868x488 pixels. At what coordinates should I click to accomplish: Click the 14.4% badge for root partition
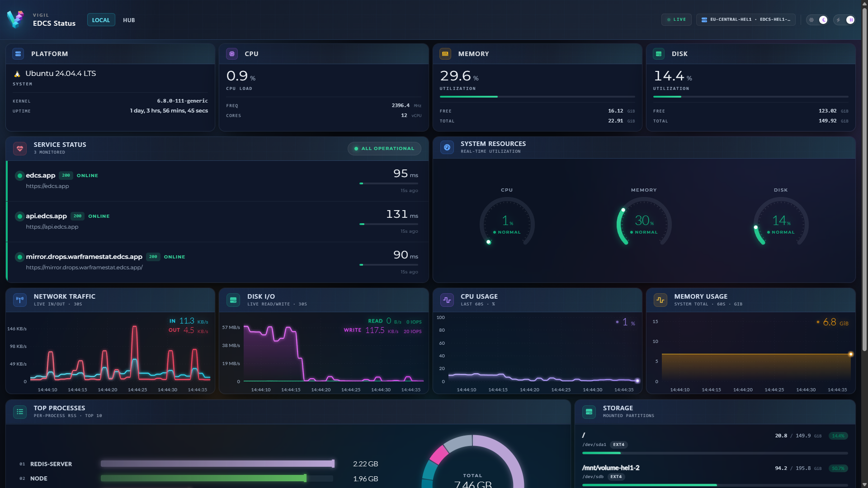click(838, 436)
